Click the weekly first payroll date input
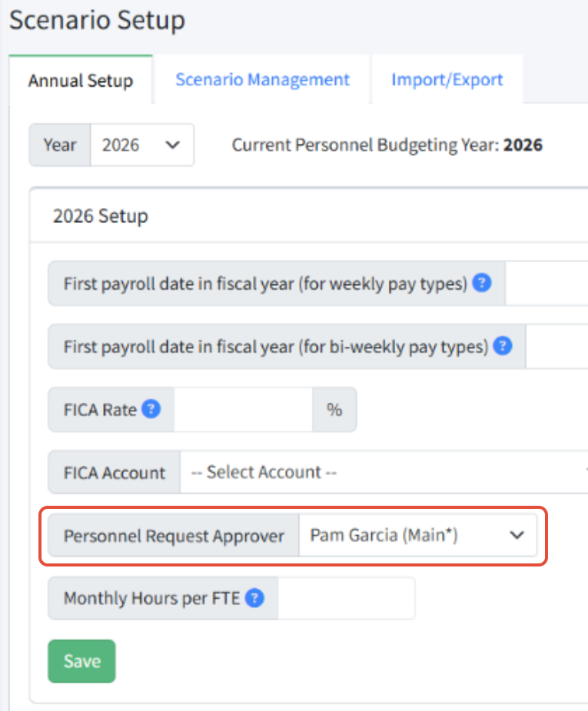 [546, 284]
